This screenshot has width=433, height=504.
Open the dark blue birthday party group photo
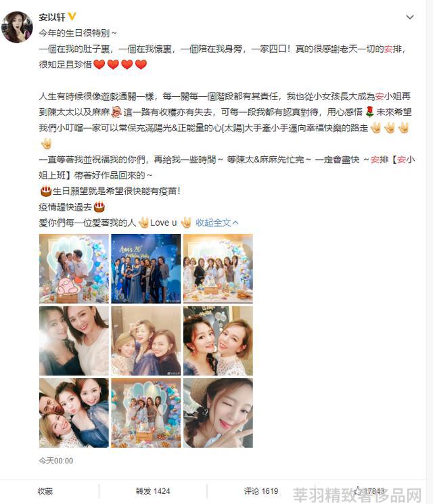pyautogui.click(x=146, y=269)
